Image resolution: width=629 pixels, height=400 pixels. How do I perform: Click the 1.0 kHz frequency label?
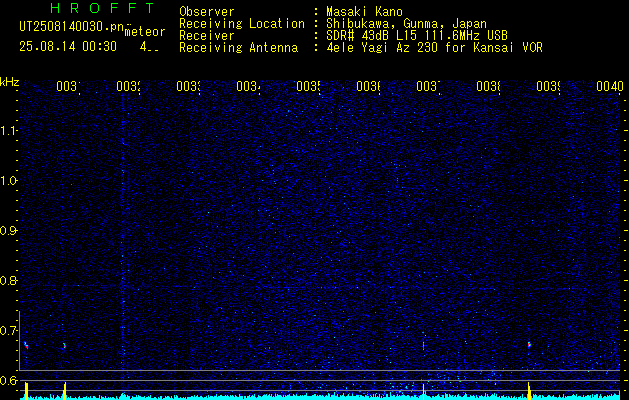(8, 181)
